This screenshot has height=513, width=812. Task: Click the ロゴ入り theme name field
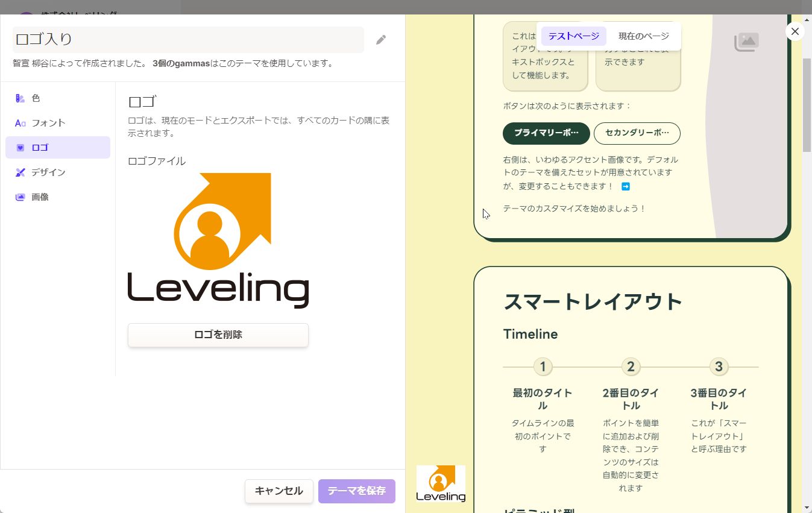pos(187,39)
